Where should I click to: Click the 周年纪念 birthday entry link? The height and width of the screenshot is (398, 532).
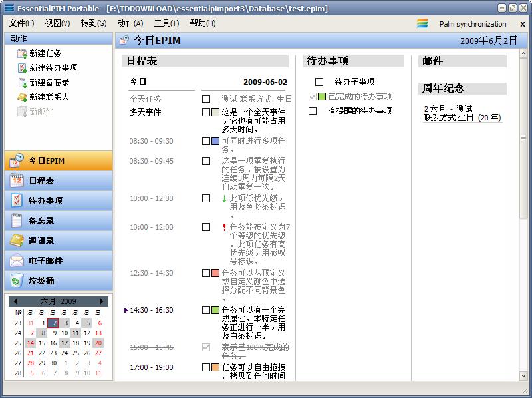coord(462,113)
